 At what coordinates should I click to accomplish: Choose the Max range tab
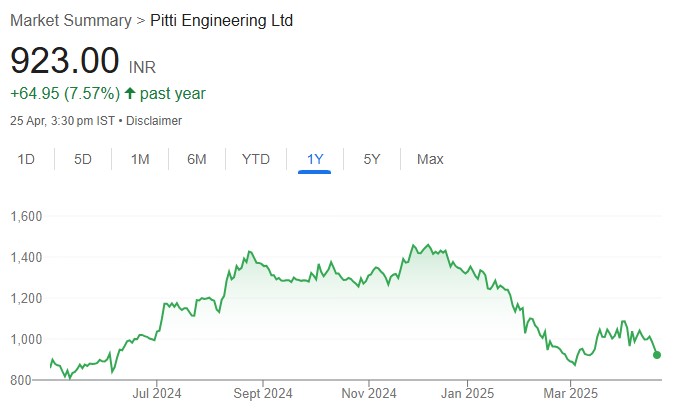click(x=430, y=159)
